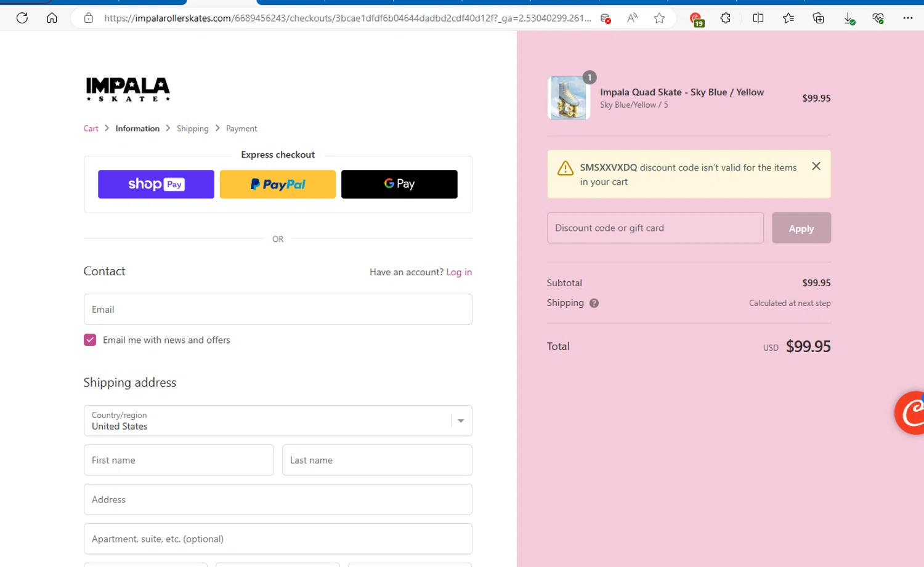This screenshot has width=924, height=567.
Task: Open browser essentials heart icon
Action: coord(878,18)
